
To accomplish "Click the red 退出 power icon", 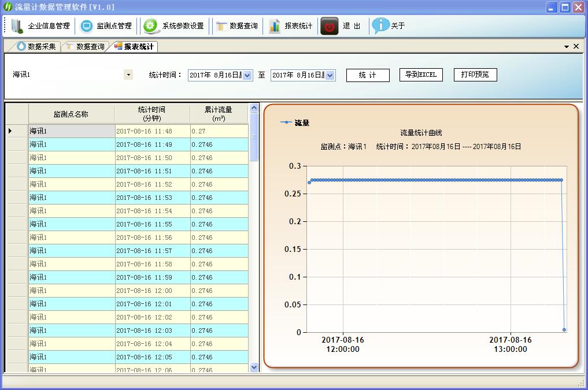I will pos(330,26).
